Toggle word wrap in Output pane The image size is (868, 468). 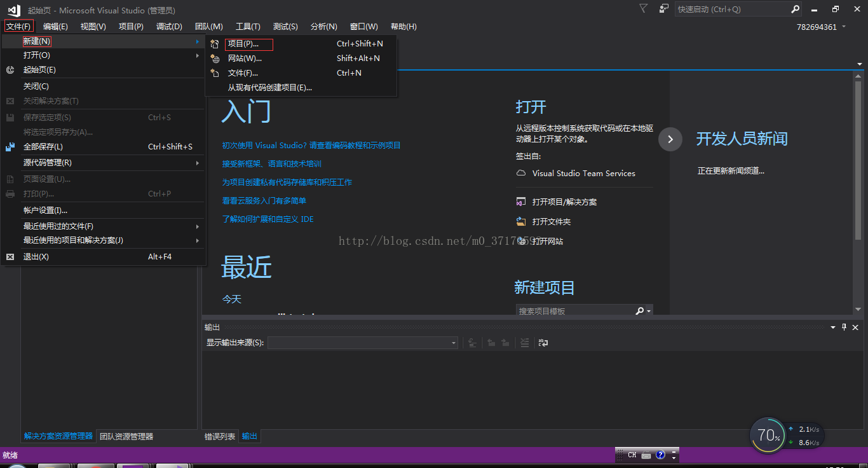(x=543, y=343)
